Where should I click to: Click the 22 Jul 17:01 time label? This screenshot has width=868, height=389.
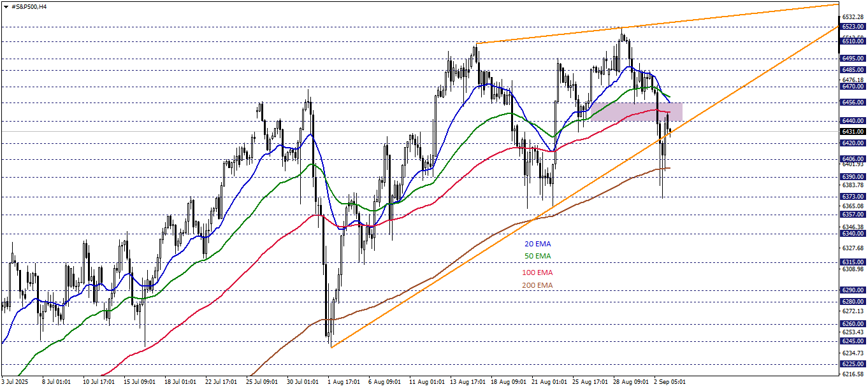[x=220, y=382]
